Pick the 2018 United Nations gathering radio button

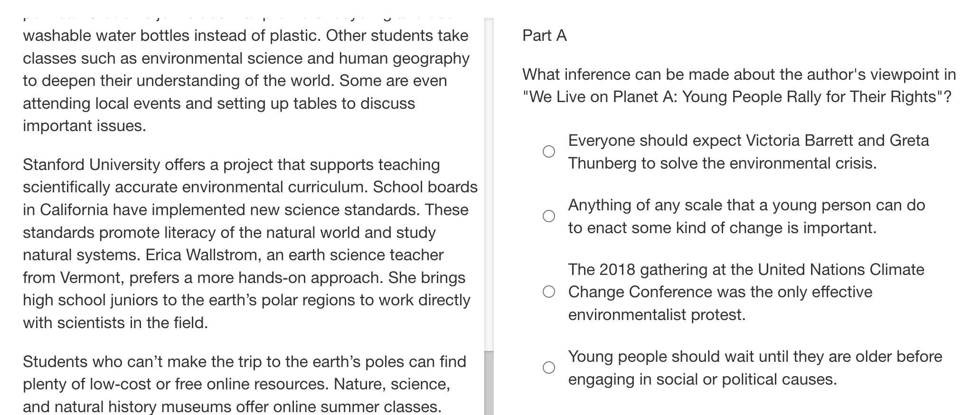548,292
